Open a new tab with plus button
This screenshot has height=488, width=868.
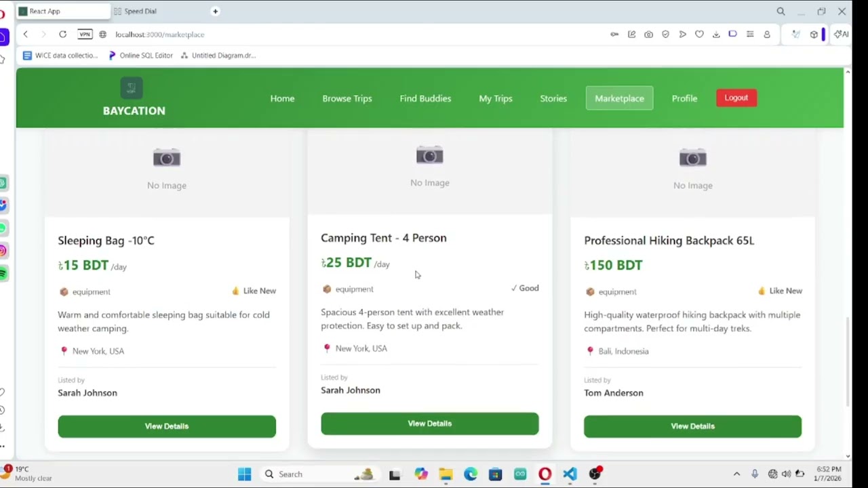click(x=215, y=11)
